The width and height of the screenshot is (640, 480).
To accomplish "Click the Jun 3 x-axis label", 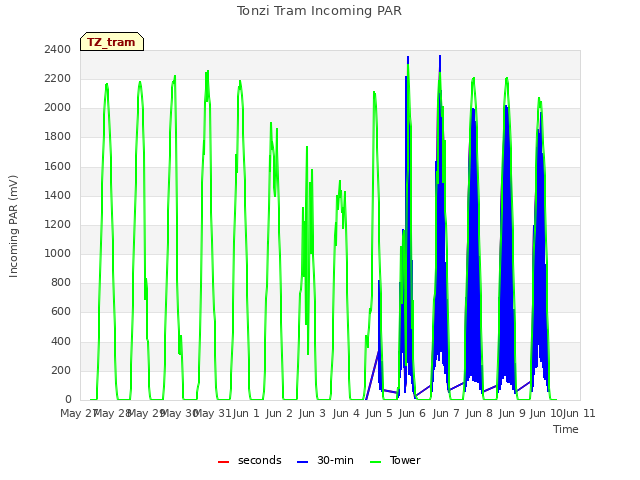I will click(312, 413).
